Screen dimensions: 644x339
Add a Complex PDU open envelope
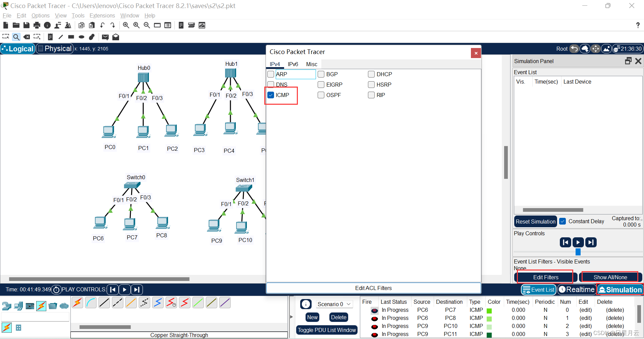pos(116,37)
